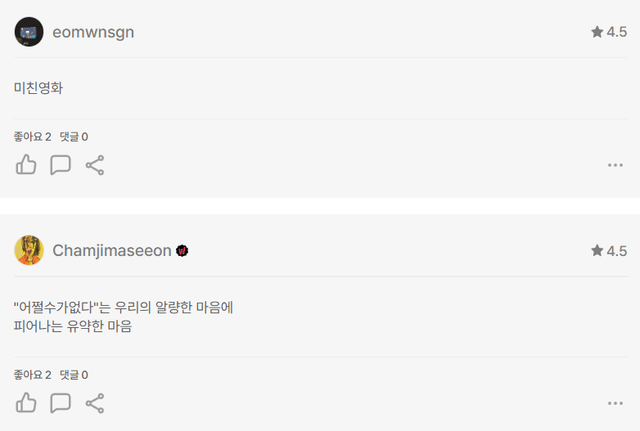Viewport: 640px width, 431px height.
Task: Open the eomwnsgn username profile link
Action: pyautogui.click(x=93, y=32)
